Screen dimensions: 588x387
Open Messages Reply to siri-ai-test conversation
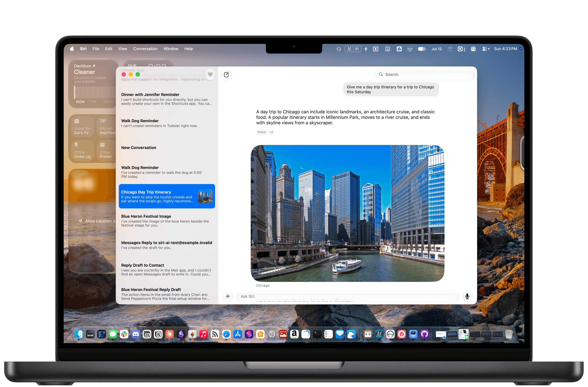point(167,245)
